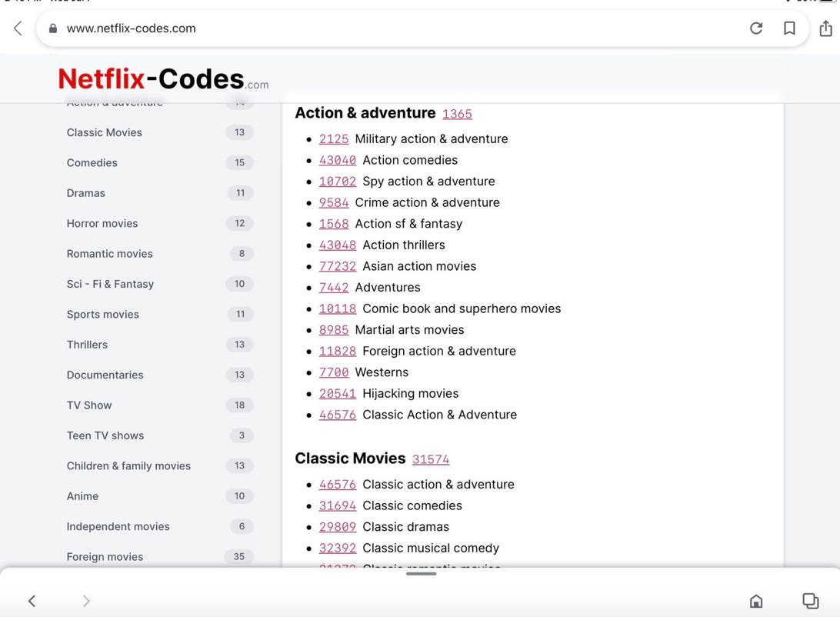Go to browser home icon
The image size is (840, 617).
756,601
